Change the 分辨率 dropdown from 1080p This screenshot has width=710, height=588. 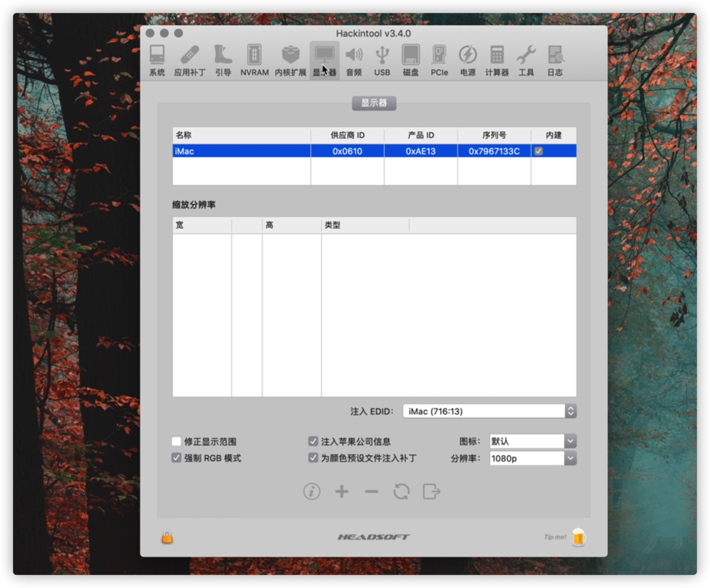pos(532,458)
